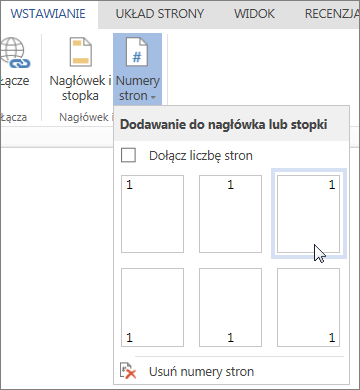Viewport: 360px width, 390px height.
Task: Expand the Numery stron dropdown button
Action: coord(137,70)
